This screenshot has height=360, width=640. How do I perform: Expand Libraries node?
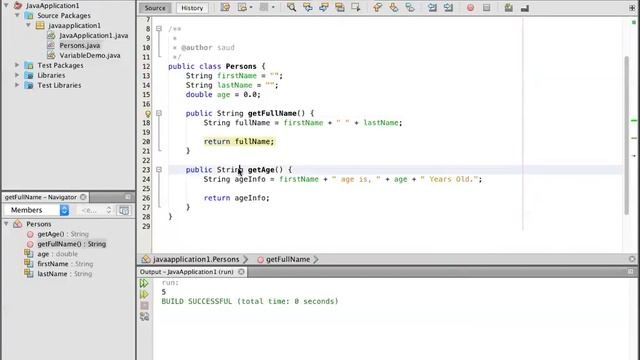[17, 75]
